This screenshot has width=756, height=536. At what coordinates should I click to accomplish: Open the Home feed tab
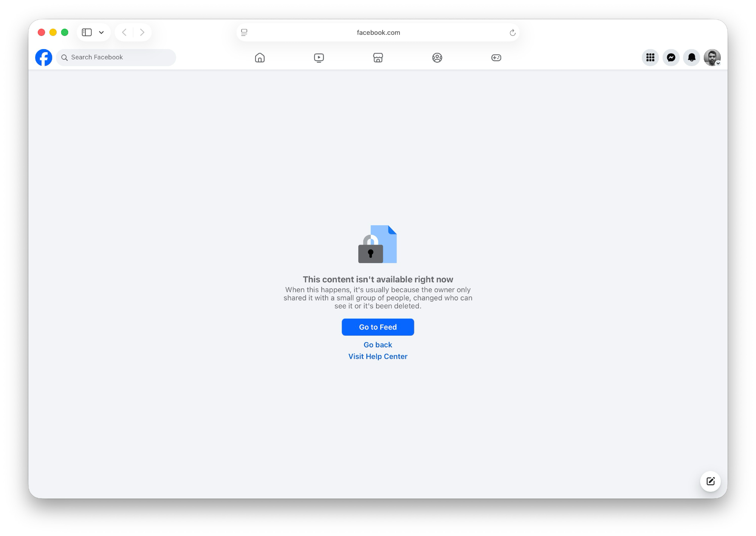point(260,57)
